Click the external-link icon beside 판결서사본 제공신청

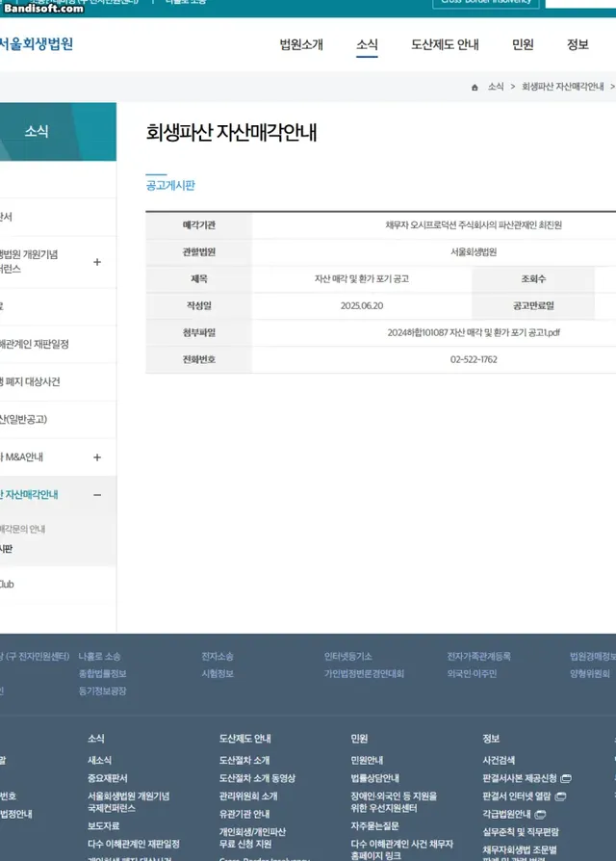(566, 778)
